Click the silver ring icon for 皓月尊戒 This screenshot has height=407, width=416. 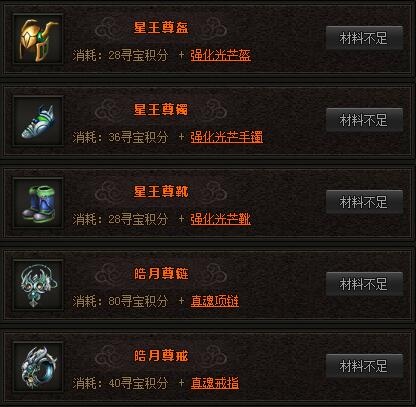click(x=38, y=367)
